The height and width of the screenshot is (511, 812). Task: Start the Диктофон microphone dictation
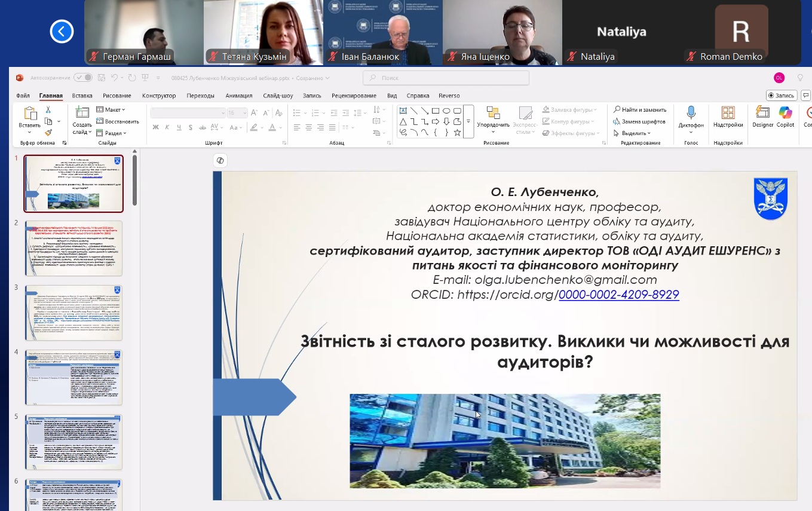[x=691, y=117]
